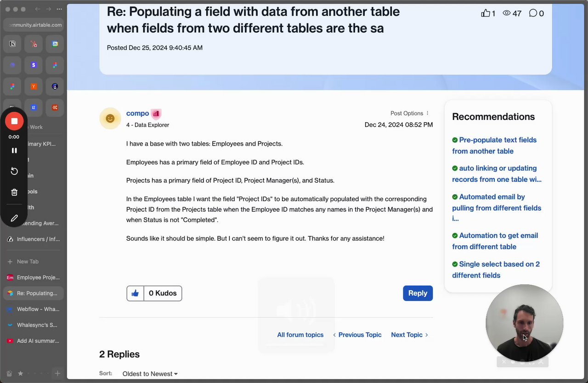
Task: Restart the recording
Action: coord(14,171)
